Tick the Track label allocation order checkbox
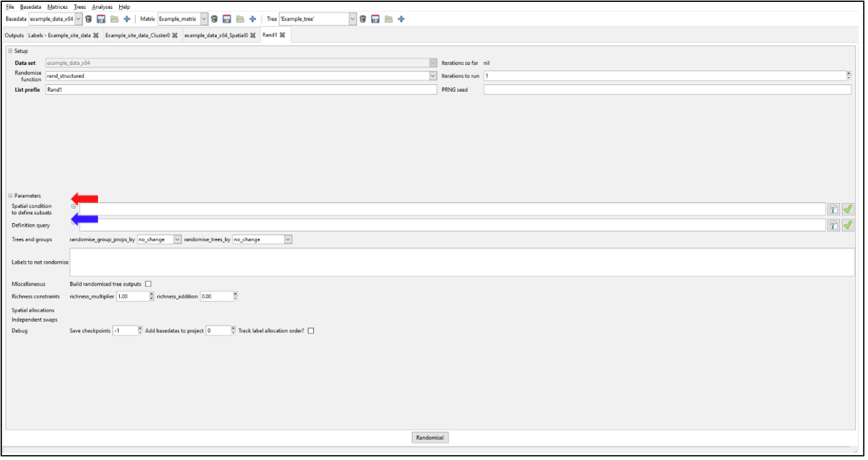This screenshot has height=460, width=868. point(311,331)
